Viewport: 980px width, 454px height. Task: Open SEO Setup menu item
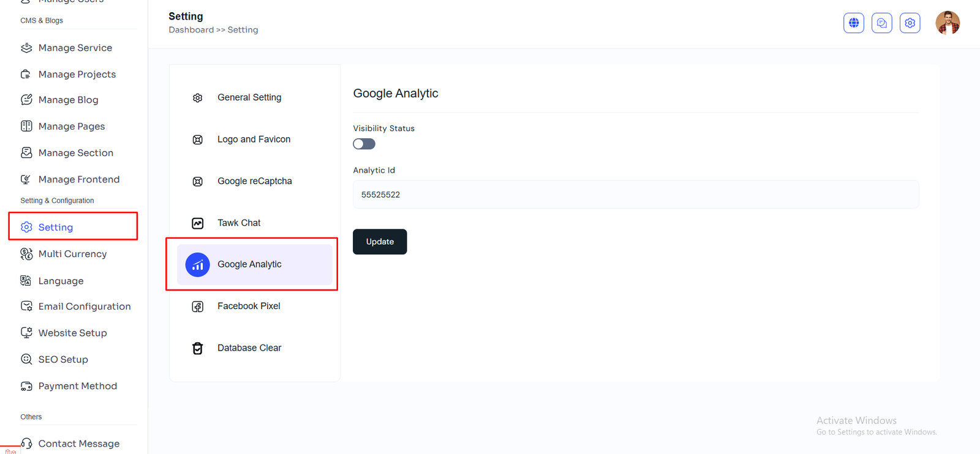pyautogui.click(x=63, y=360)
